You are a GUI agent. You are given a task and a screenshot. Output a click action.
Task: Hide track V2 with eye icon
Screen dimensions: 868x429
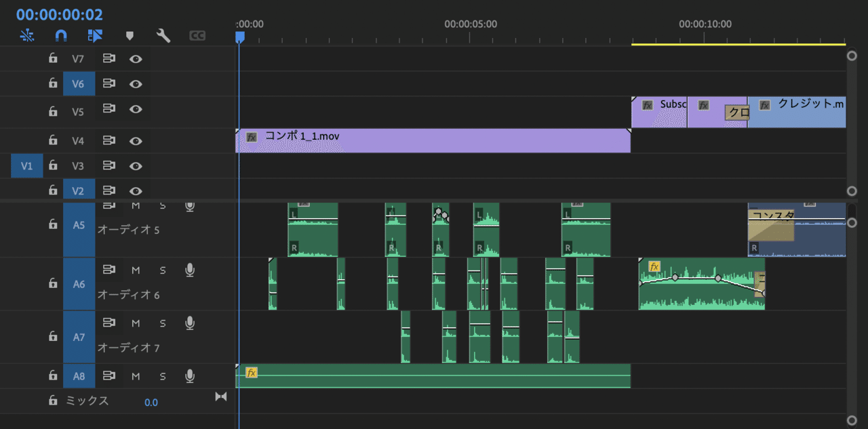coord(136,190)
